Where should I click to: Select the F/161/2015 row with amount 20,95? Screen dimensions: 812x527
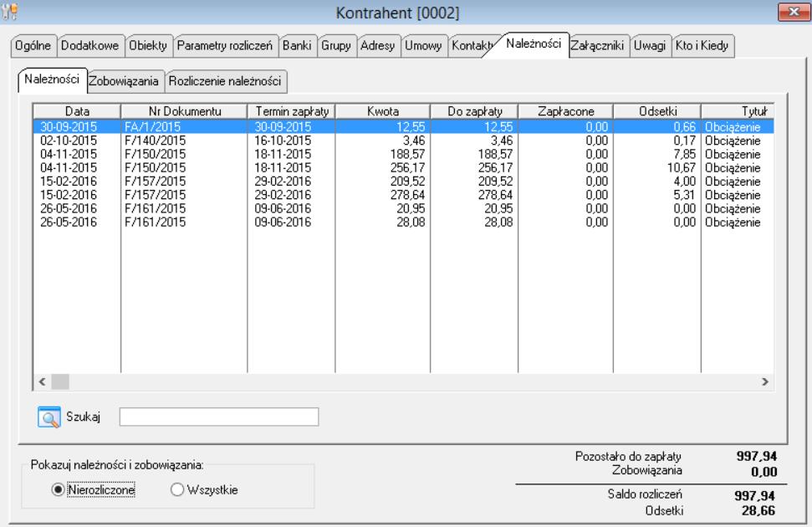point(403,208)
